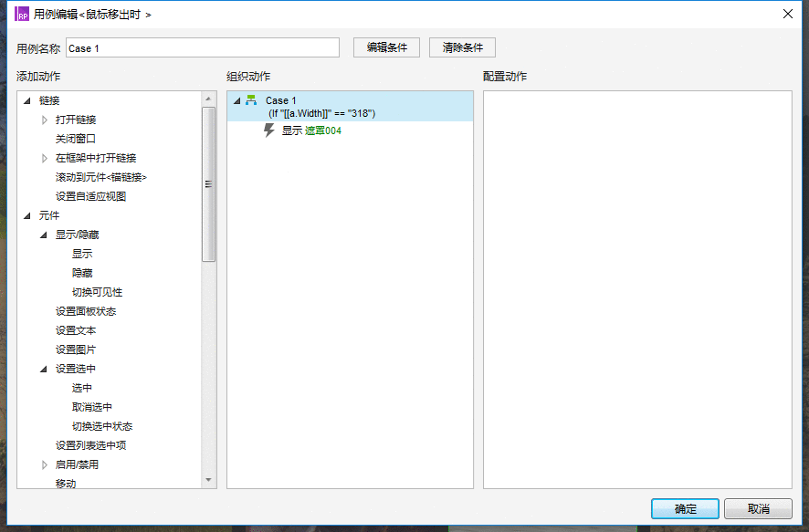Click the scroll up arrow in 添加动作 list
The width and height of the screenshot is (809, 532).
(x=208, y=99)
